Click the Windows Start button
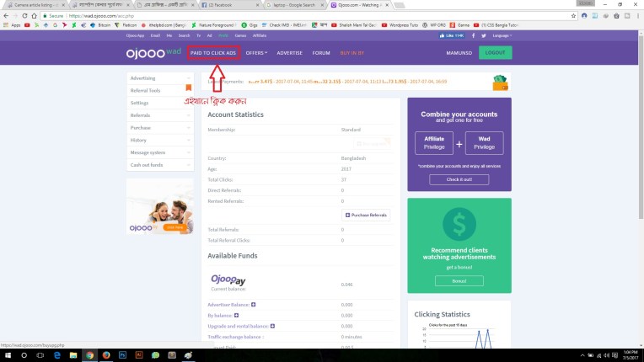 (x=8, y=355)
